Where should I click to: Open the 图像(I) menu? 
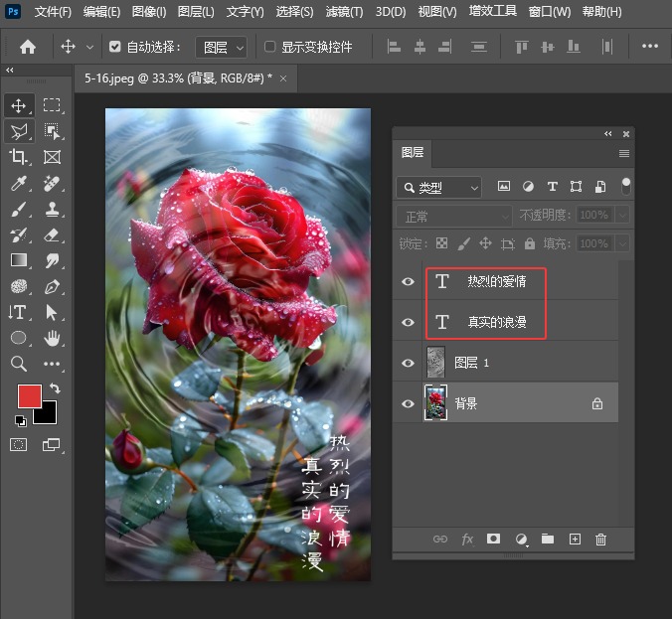[x=149, y=12]
